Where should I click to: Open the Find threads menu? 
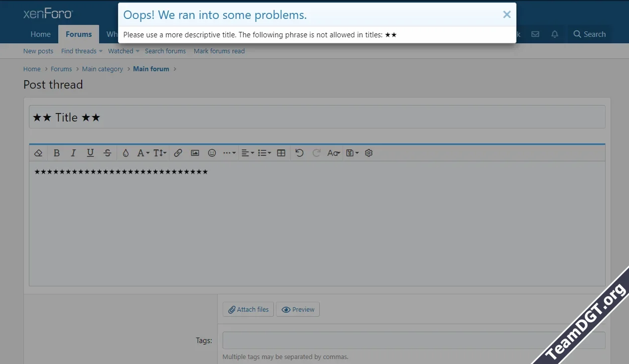click(x=79, y=51)
